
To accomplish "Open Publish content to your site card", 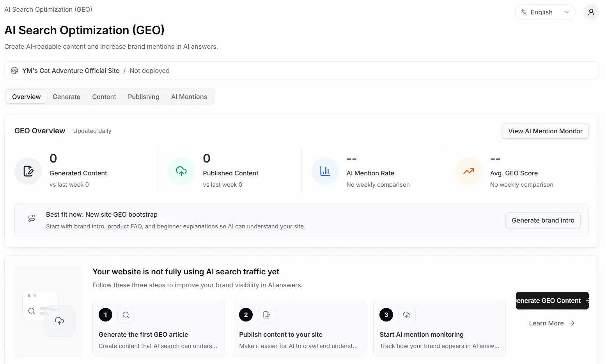I will click(x=299, y=328).
